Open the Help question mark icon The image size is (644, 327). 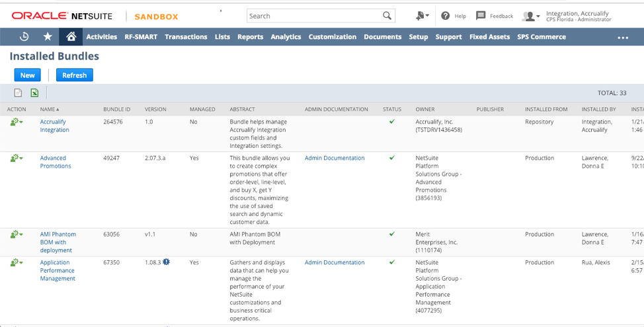[x=445, y=16]
